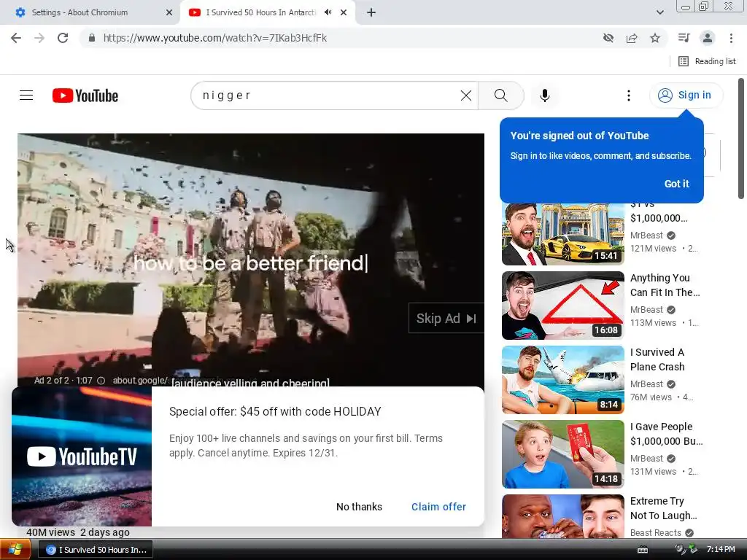Viewport: 747px width, 560px height.
Task: Click title Anything You Can Fit In The
Action: 665,285
